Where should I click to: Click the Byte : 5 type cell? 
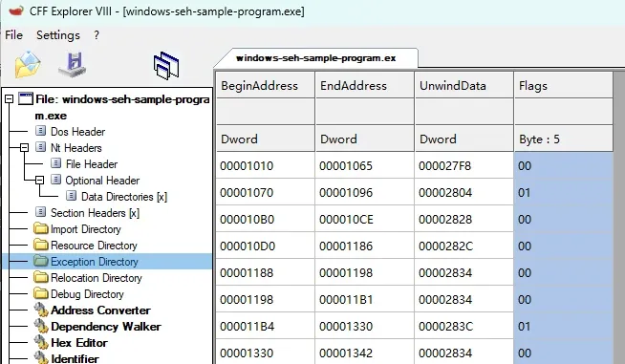coord(563,139)
